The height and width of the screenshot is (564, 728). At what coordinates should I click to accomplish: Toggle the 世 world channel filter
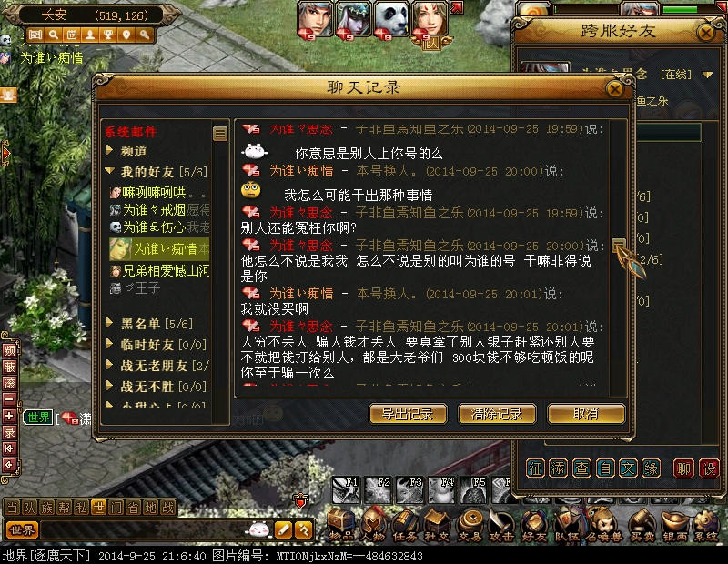coord(98,508)
